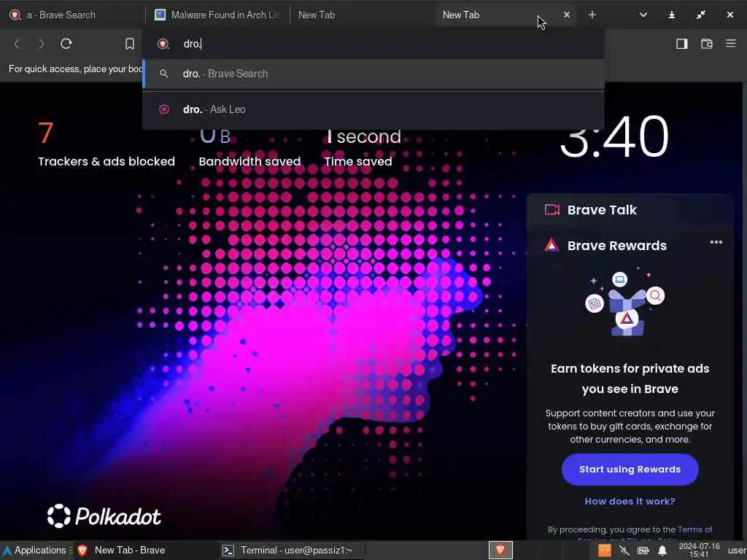Open the Brave Wallet icon
This screenshot has width=747, height=560.
coord(706,44)
